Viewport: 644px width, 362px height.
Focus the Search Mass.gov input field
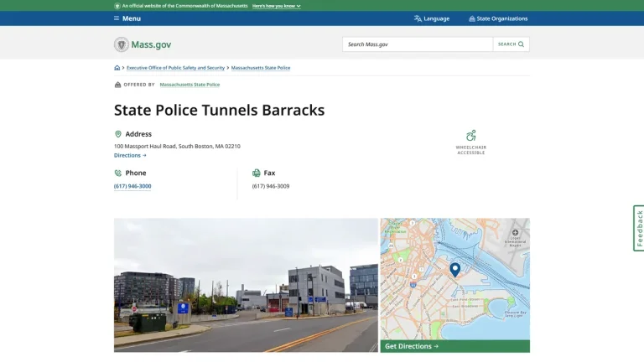pyautogui.click(x=418, y=44)
